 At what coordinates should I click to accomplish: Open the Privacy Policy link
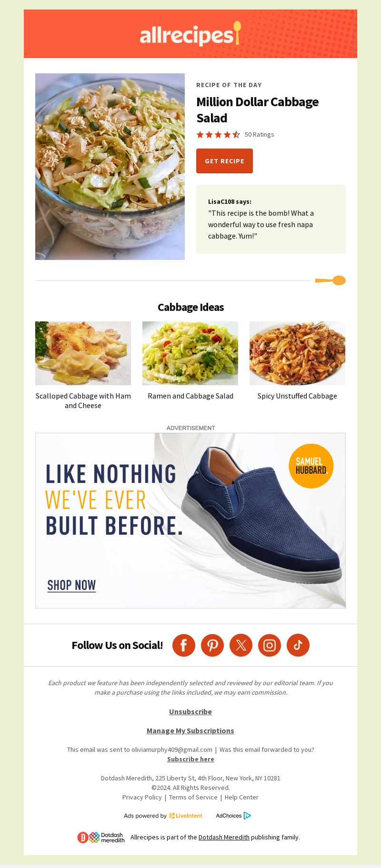pos(142,797)
